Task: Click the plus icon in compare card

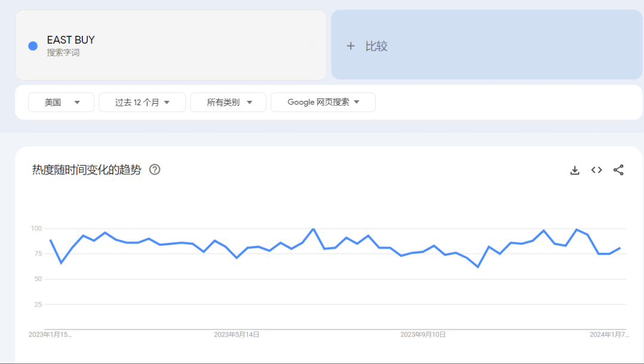Action: tap(351, 46)
